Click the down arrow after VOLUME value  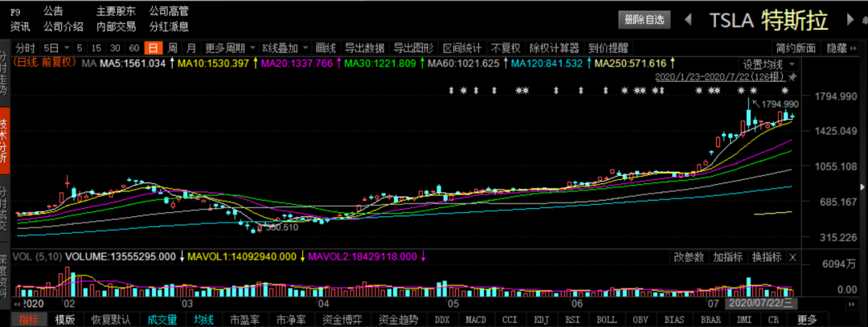pyautogui.click(x=182, y=257)
